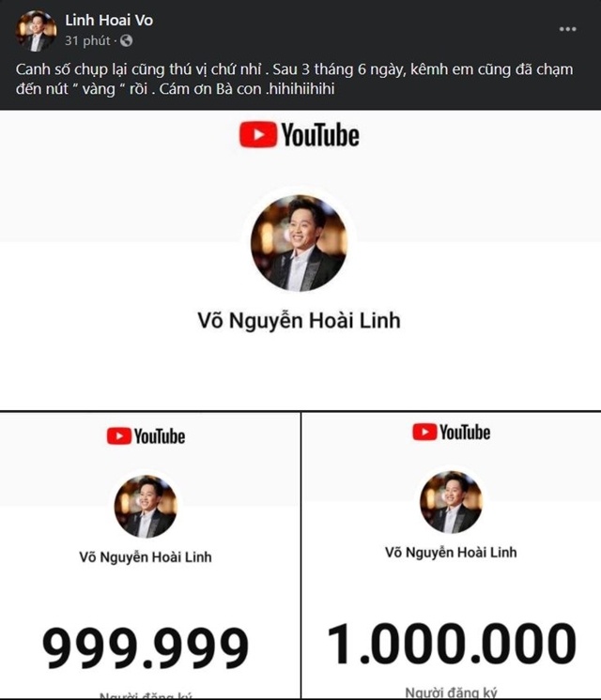Click Người đăng ký label under 1.000.000
The width and height of the screenshot is (601, 700).
tap(451, 692)
